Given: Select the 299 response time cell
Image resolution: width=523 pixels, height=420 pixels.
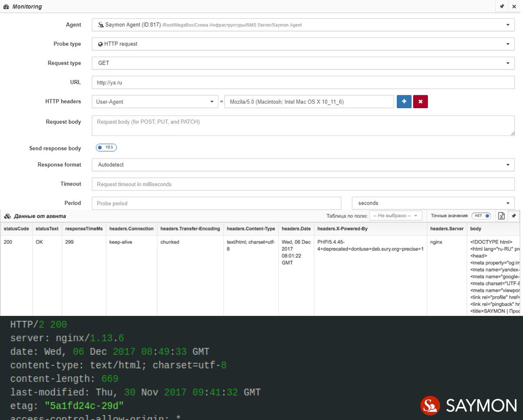Looking at the screenshot, I should tap(84, 276).
